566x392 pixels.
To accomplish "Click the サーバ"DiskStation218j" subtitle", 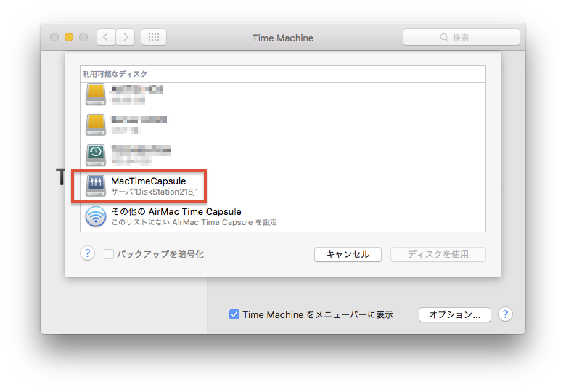I will click(155, 192).
